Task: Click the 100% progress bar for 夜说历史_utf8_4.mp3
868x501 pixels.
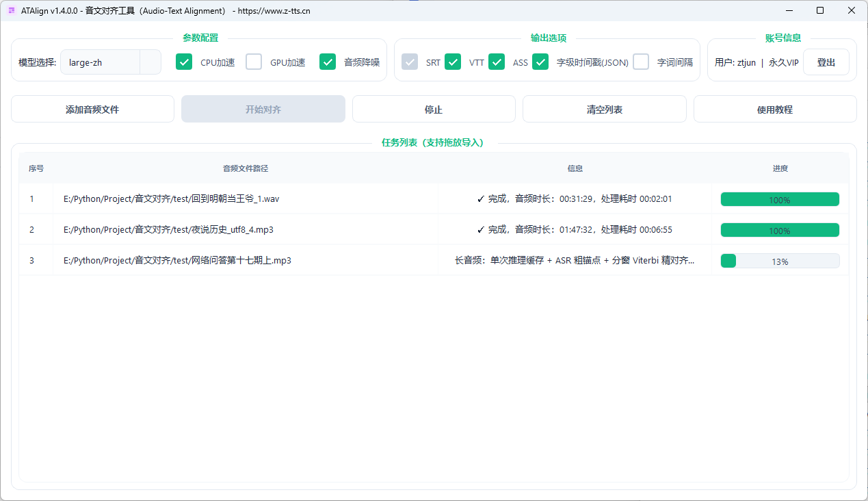Action: click(780, 230)
